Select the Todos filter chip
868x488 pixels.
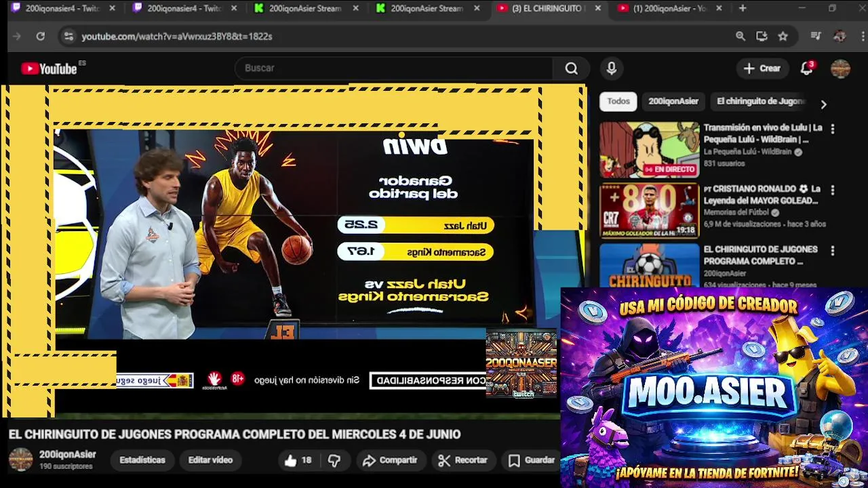click(x=618, y=101)
